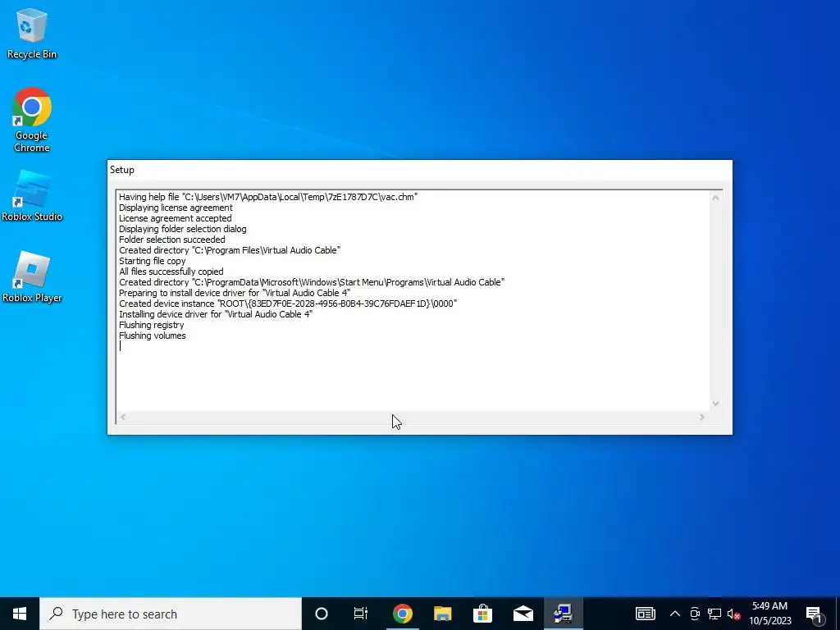Open network status tray icon

714,614
